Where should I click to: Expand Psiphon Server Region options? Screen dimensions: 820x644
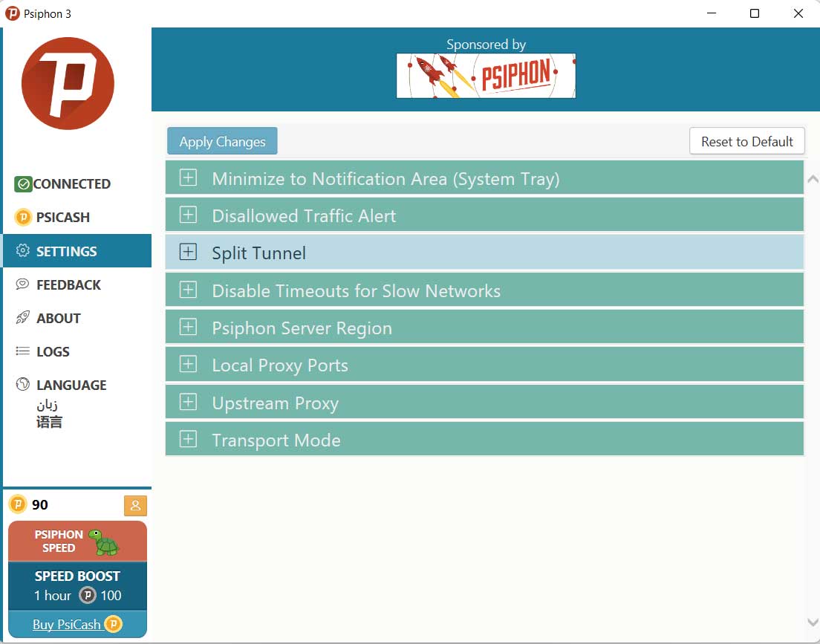tap(188, 327)
